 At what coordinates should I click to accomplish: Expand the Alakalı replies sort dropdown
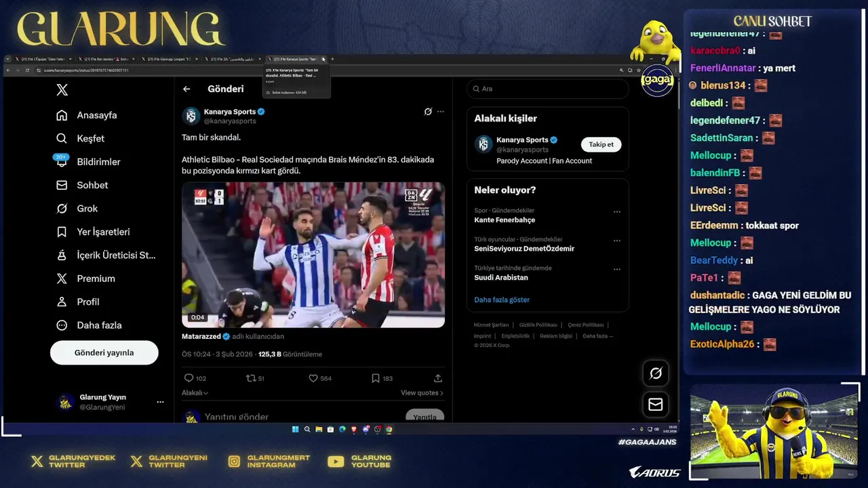tap(195, 392)
